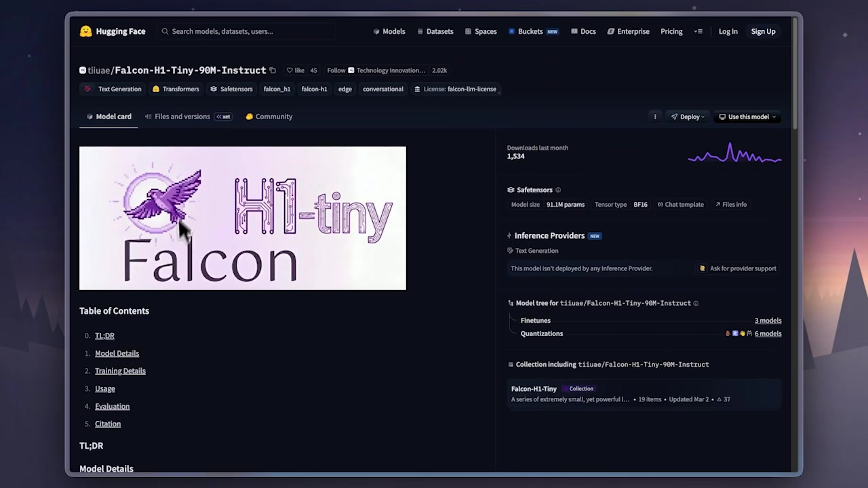Open Pricing in the top navigation
The image size is (868, 488).
pos(671,31)
